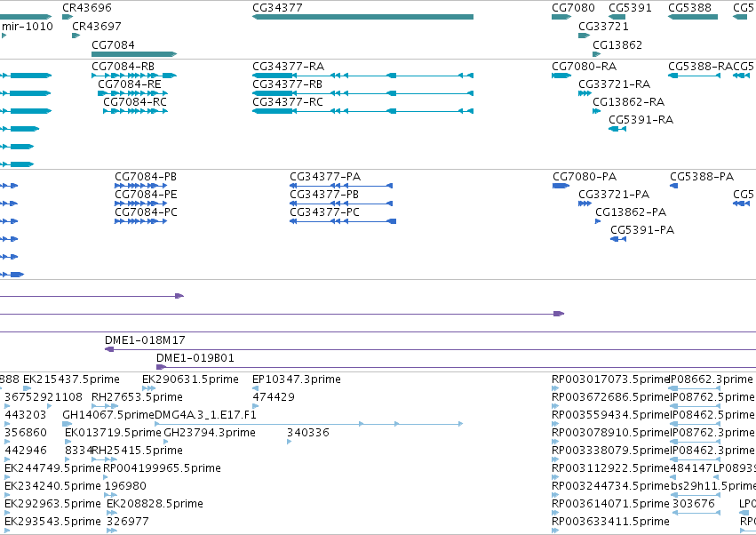The height and width of the screenshot is (535, 756).
Task: Open transcript CG7084-RB
Action: (x=123, y=67)
